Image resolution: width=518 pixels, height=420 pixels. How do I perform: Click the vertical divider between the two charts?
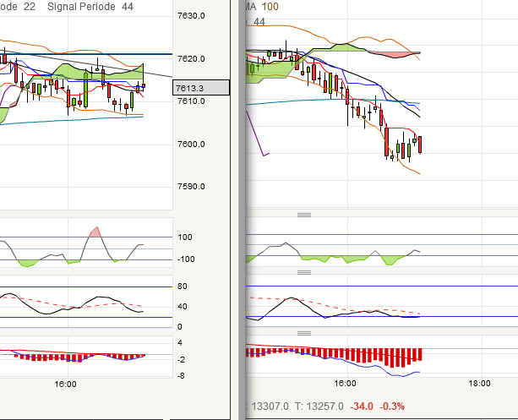coord(242,210)
